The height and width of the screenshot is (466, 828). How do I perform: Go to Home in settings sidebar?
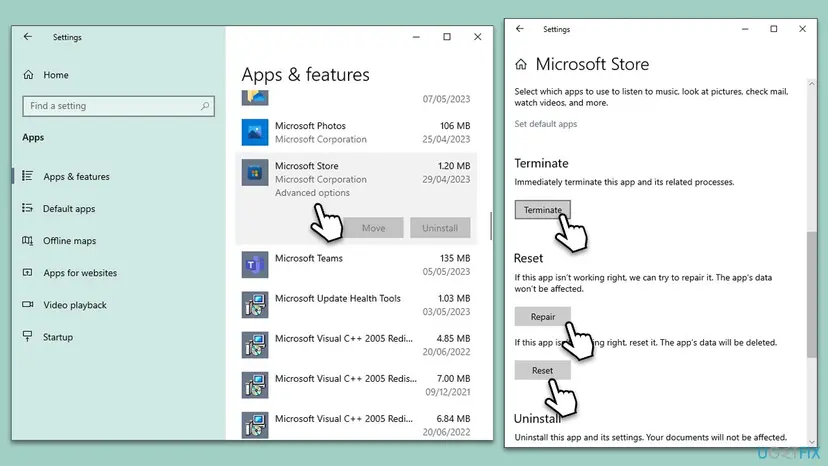[56, 75]
